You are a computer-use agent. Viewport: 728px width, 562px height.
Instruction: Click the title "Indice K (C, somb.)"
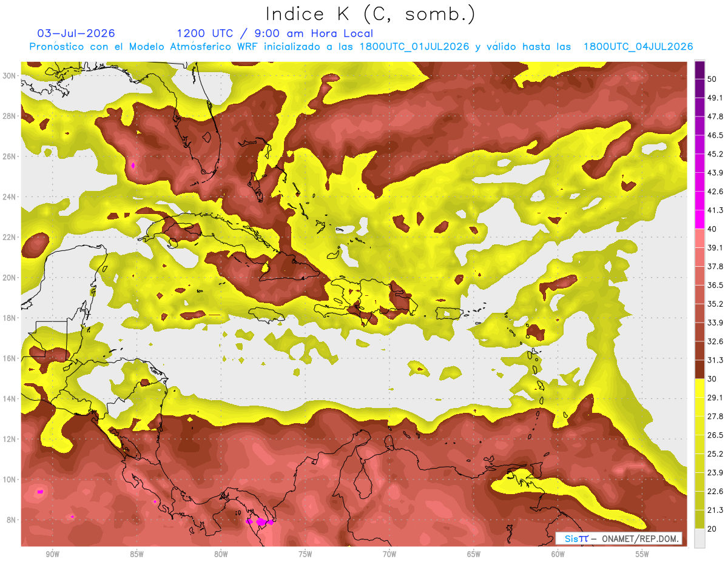pyautogui.click(x=370, y=15)
